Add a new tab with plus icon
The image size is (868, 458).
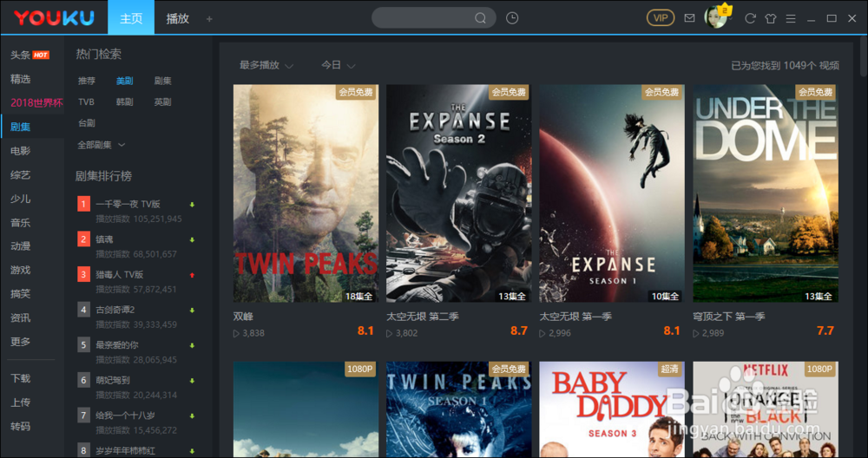click(x=209, y=19)
